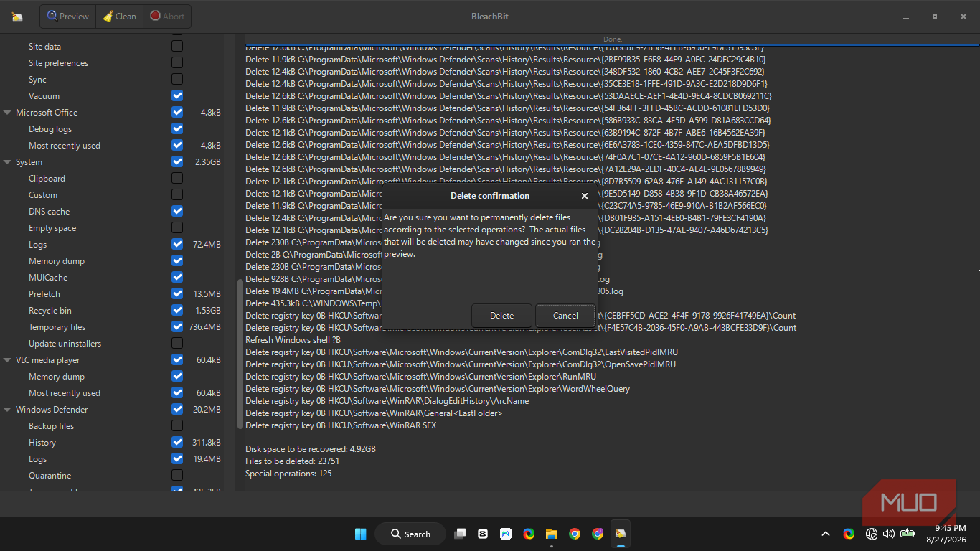The height and width of the screenshot is (551, 980).
Task: Click the WinRAR SFX registry key line
Action: (x=341, y=425)
